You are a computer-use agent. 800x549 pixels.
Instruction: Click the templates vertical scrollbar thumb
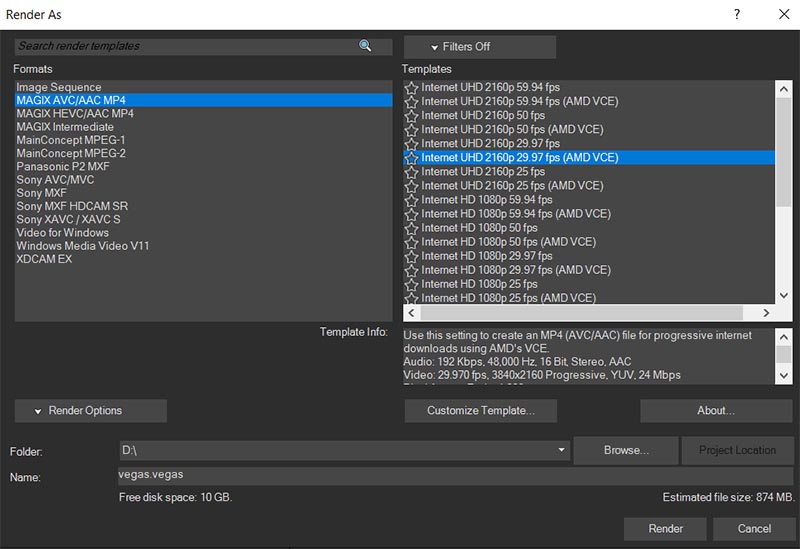[x=784, y=152]
